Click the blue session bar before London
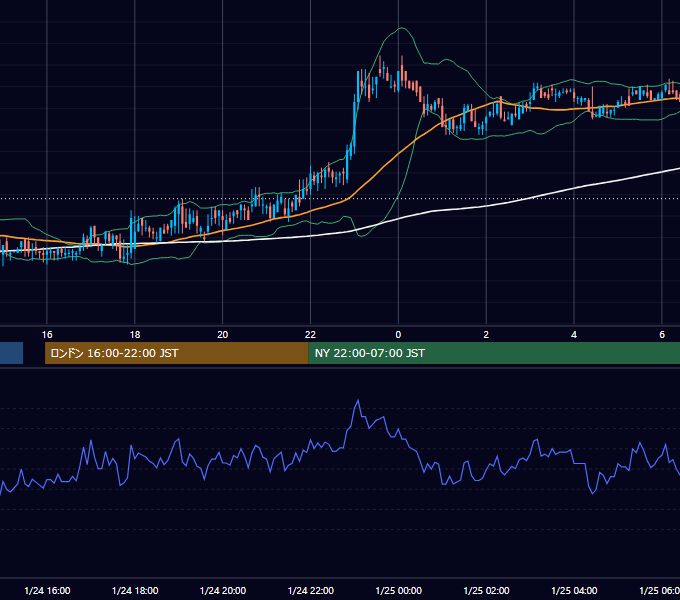The image size is (680, 600). pyautogui.click(x=11, y=353)
